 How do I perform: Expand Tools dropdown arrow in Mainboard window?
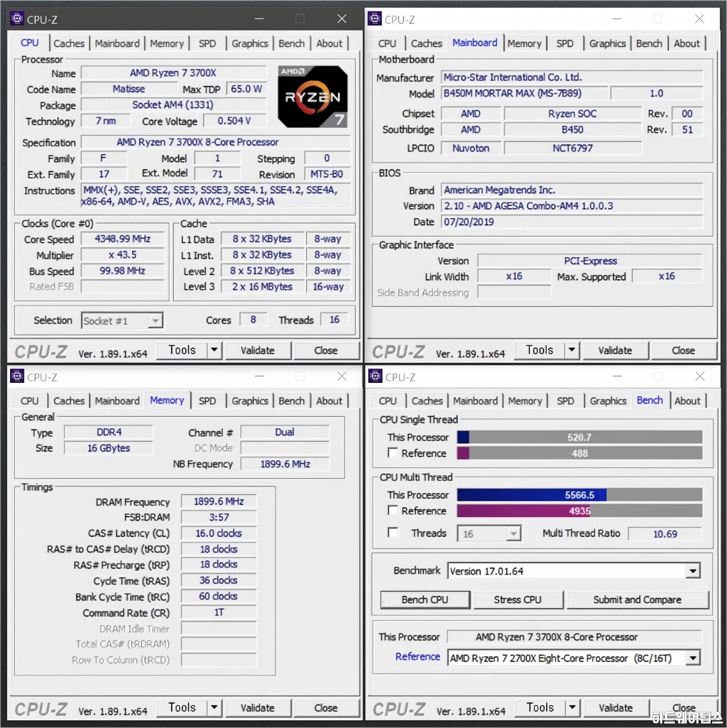coord(572,350)
